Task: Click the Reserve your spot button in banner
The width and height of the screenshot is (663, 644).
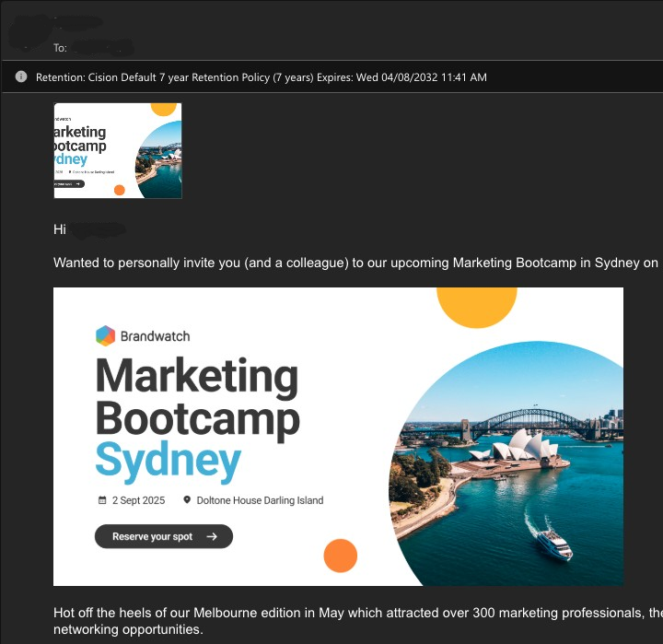Action: [x=164, y=536]
